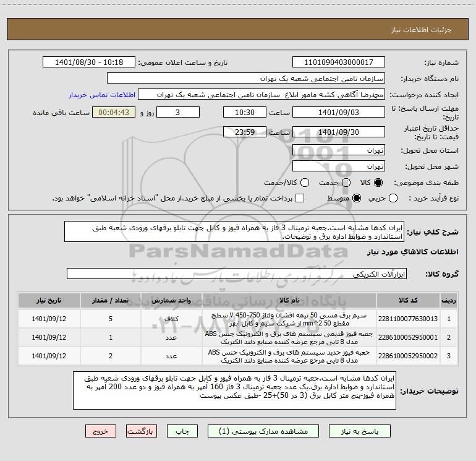Screen dimensions: 476x461
Task: Click the پاسخ به نیاز button
Action: [359, 431]
